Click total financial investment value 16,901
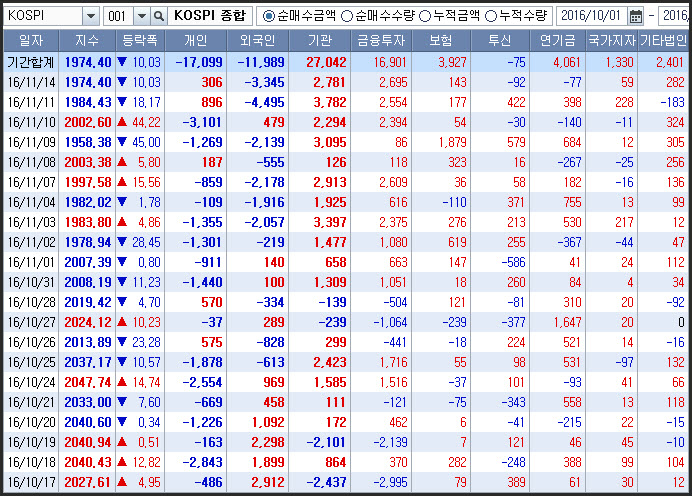692x496 pixels. click(x=390, y=62)
